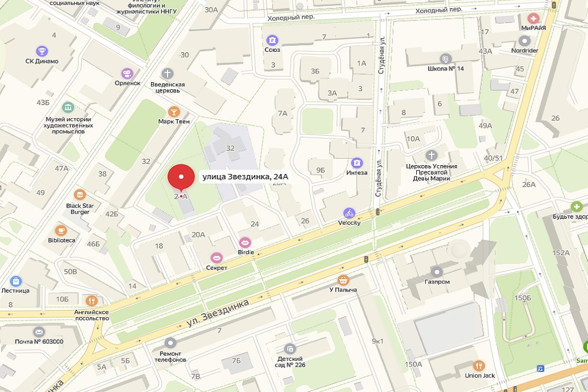This screenshot has width=588, height=392.
Task: Select the Орленок cinema icon
Action: click(127, 73)
